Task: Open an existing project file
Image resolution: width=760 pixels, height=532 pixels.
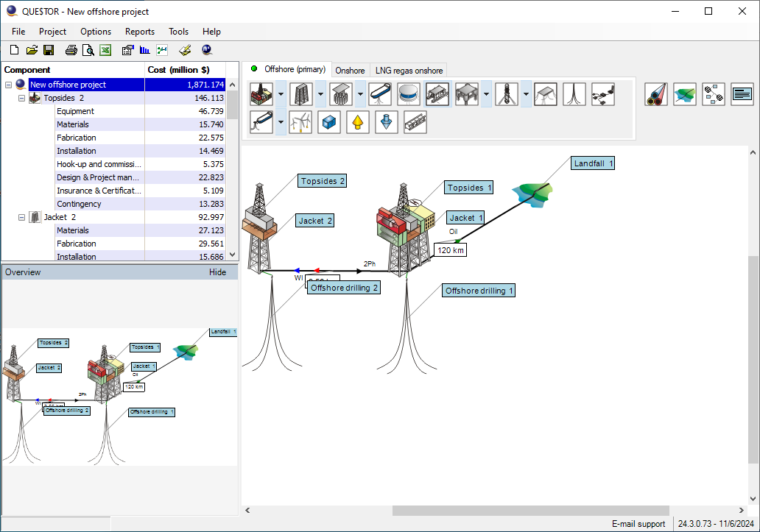Action: pyautogui.click(x=32, y=50)
